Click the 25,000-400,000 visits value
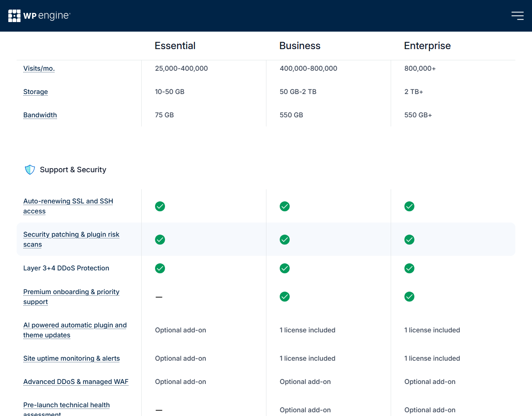532x416 pixels. 181,69
